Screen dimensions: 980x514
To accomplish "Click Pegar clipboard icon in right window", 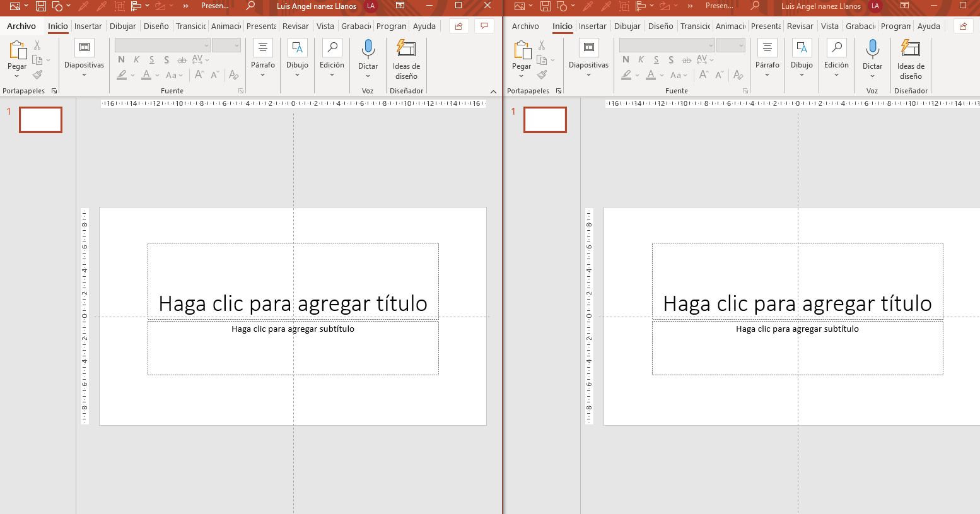I will tap(522, 50).
